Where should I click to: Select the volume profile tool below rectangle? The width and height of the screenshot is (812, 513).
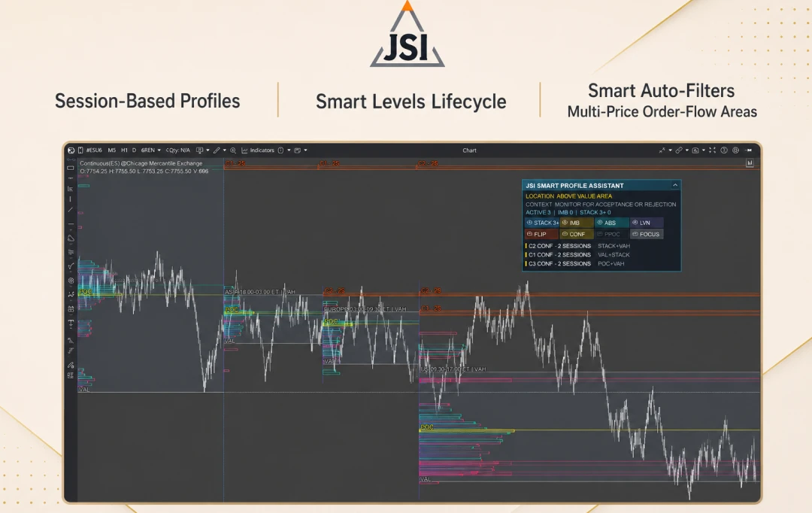[x=71, y=189]
